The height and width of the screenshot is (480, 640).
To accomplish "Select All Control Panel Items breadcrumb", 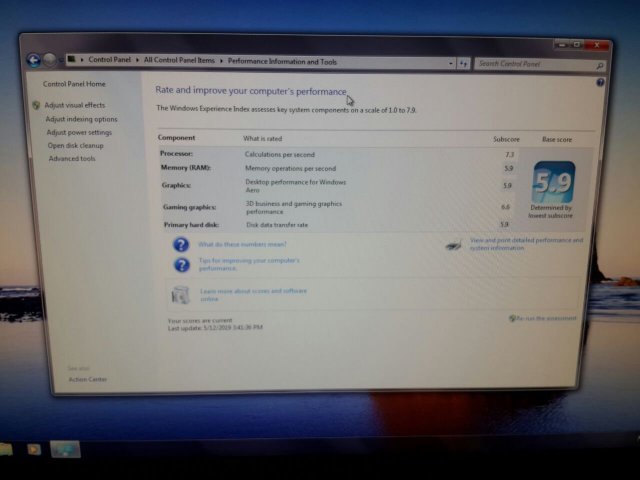I will (x=179, y=60).
